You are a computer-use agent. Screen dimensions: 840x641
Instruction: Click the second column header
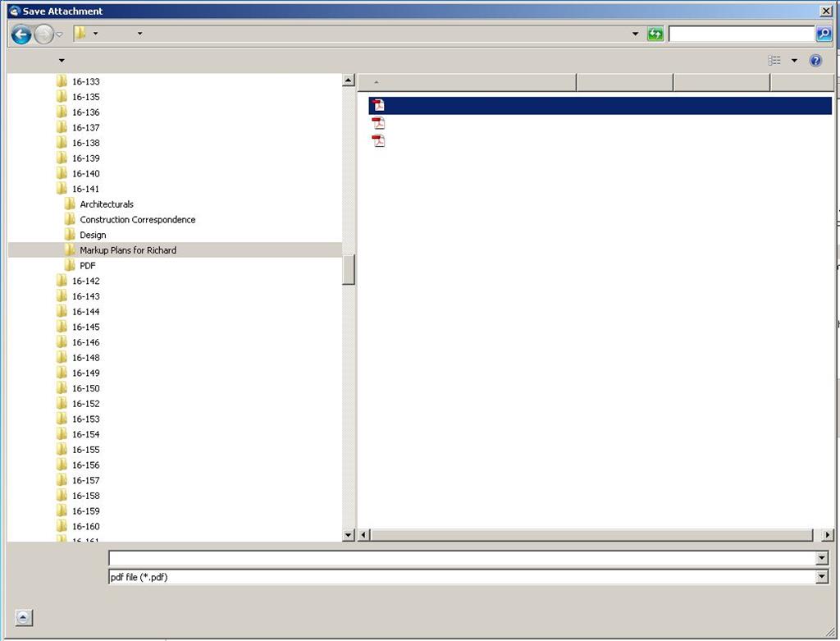(x=625, y=83)
